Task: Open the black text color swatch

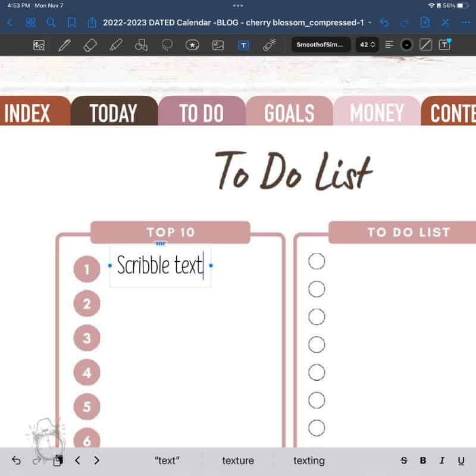Action: coord(406,45)
